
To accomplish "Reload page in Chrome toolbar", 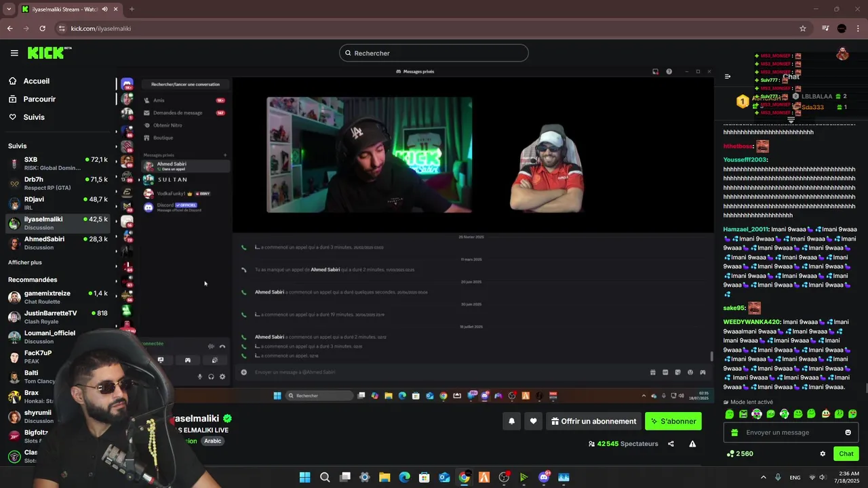I will [x=42, y=28].
